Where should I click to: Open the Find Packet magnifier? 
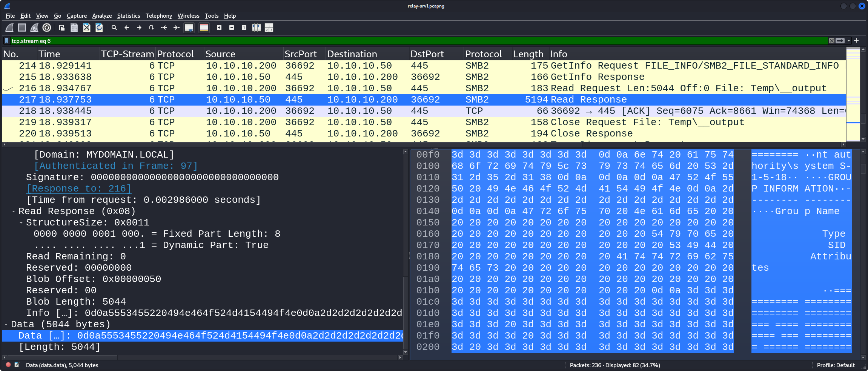click(114, 28)
